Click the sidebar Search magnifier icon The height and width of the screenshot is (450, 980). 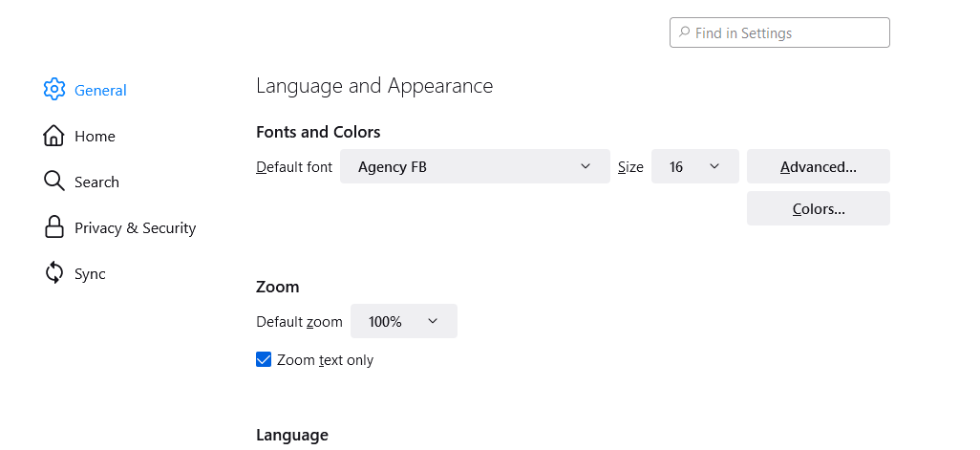[x=54, y=182]
